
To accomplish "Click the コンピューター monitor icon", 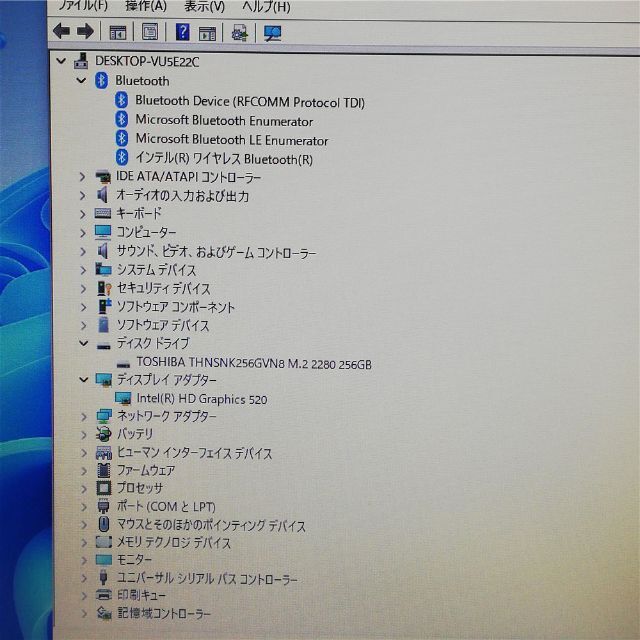I will (x=103, y=232).
